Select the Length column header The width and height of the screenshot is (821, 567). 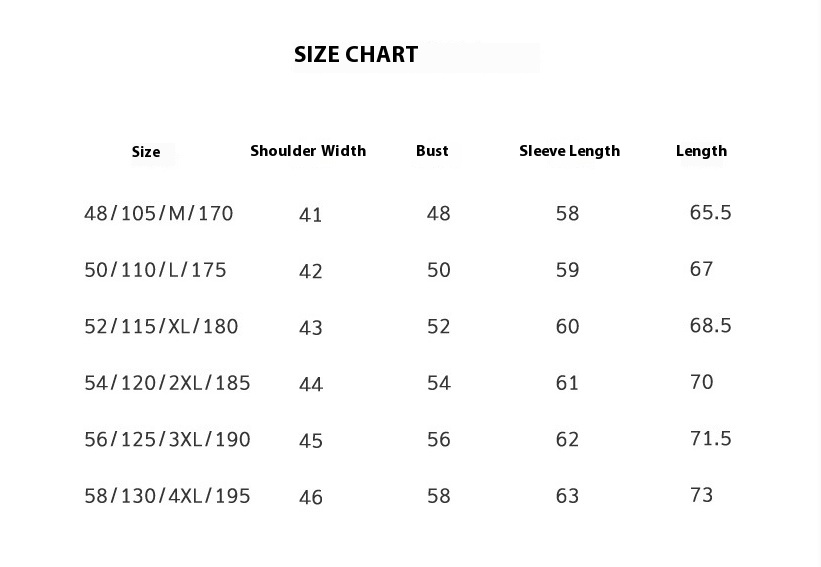(x=701, y=151)
